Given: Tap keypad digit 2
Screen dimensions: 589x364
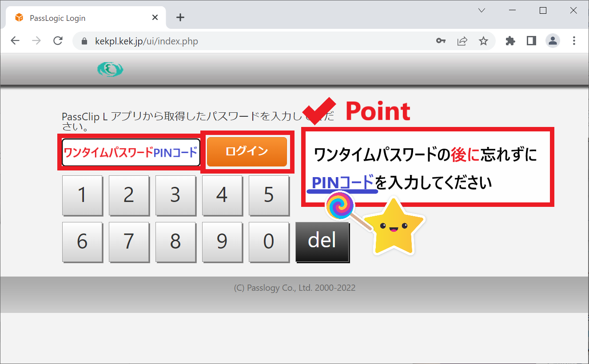Looking at the screenshot, I should [129, 195].
